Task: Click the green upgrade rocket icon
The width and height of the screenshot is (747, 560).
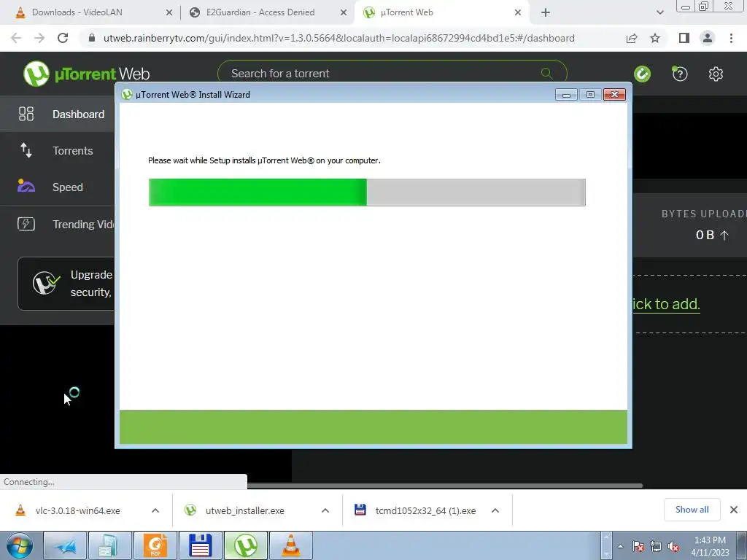Action: [x=642, y=74]
